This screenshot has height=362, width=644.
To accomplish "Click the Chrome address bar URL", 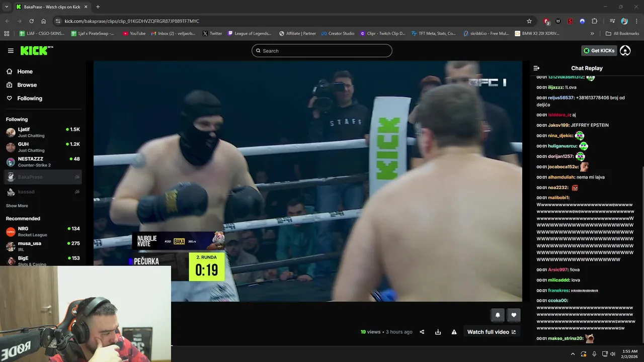I will pos(132,21).
